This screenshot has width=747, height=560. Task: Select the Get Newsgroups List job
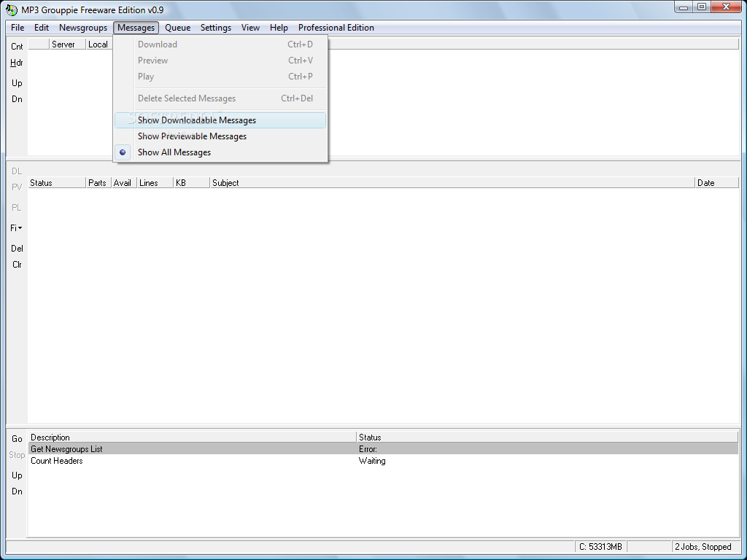384,448
